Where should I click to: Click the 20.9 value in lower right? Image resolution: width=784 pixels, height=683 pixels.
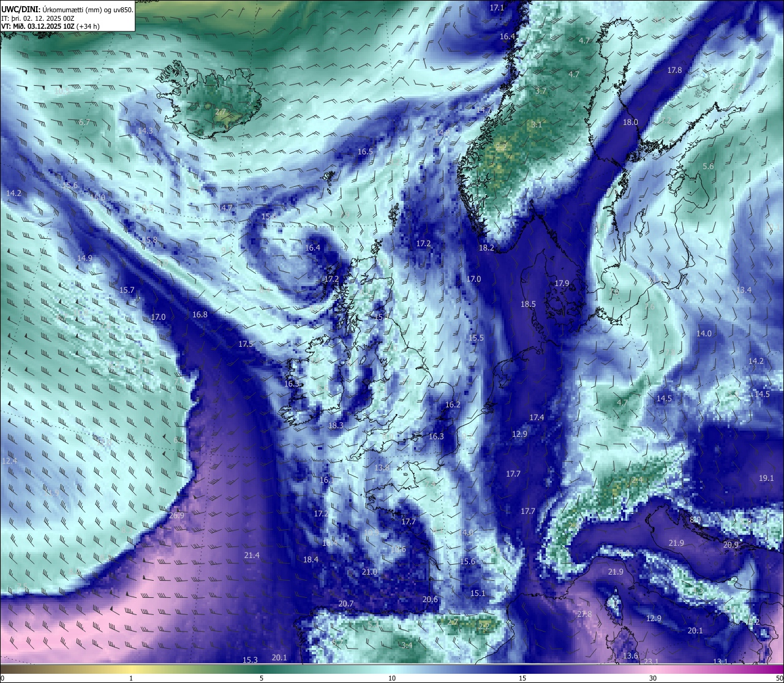(x=731, y=545)
